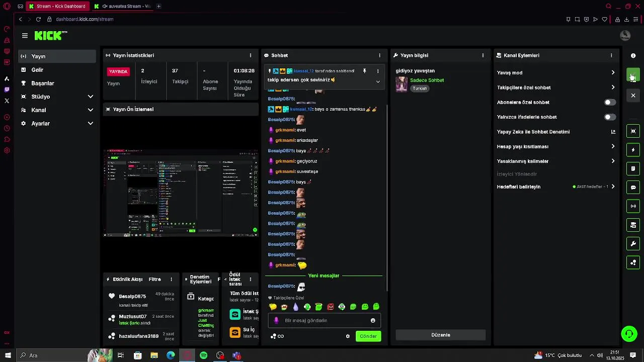Select Başarılar in left sidebar
Viewport: 644px width, 362px height.
pyautogui.click(x=57, y=83)
